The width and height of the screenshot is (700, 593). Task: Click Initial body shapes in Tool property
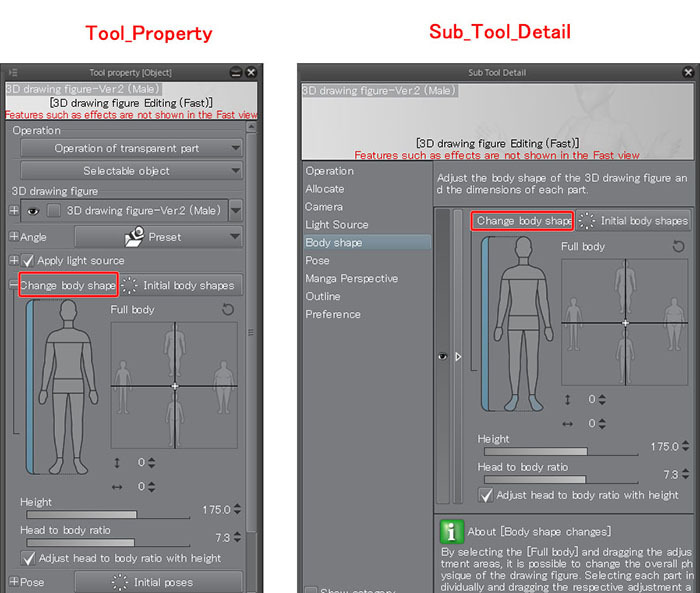pos(182,285)
